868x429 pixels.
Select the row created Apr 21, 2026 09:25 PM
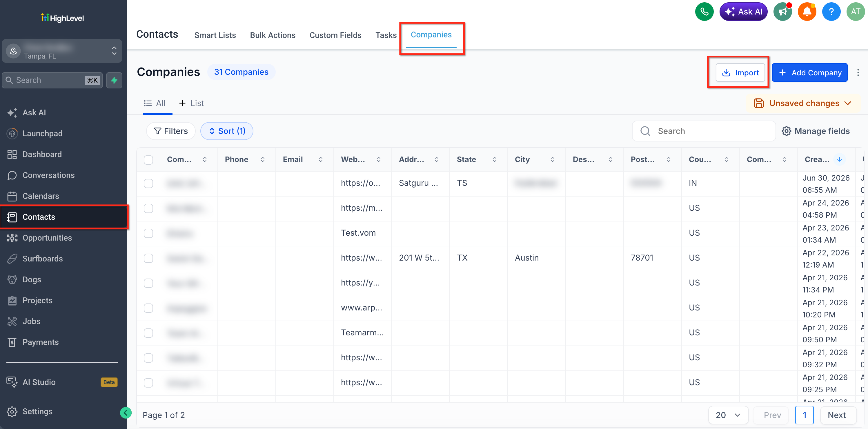point(148,383)
